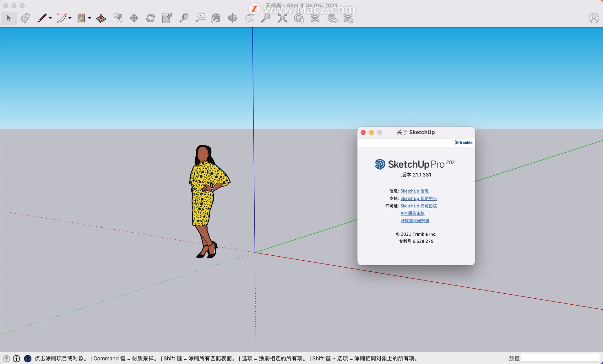
Task: Click the geo-location status bar icon
Action: (x=6, y=358)
